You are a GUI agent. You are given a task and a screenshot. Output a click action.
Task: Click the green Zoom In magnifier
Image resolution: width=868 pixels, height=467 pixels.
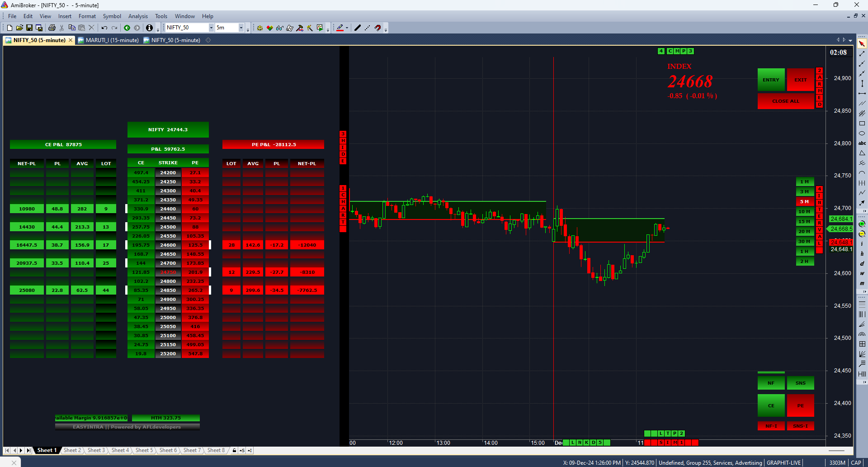[x=862, y=224]
